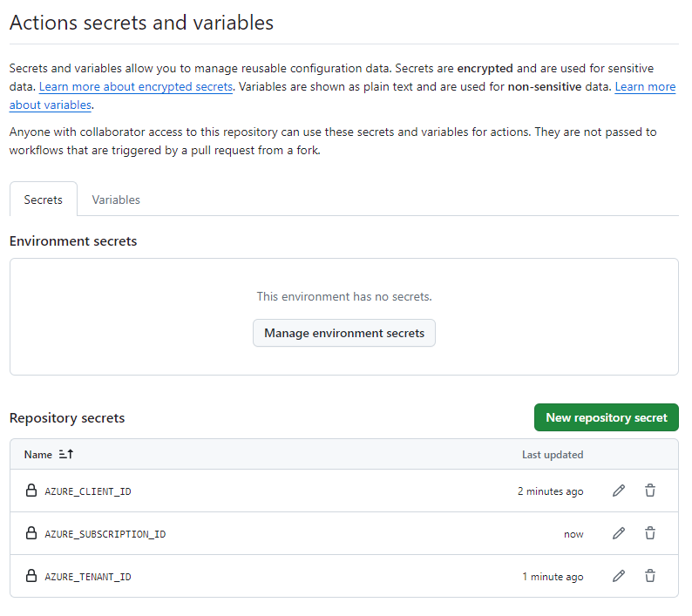Open Learn more about encrypted secrets link
Viewport: 692px width, 616px height.
pos(136,86)
